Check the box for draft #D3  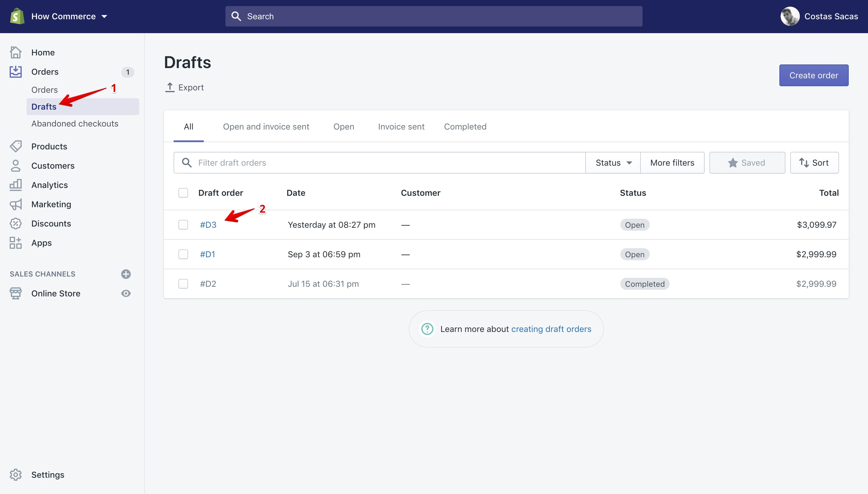(183, 225)
